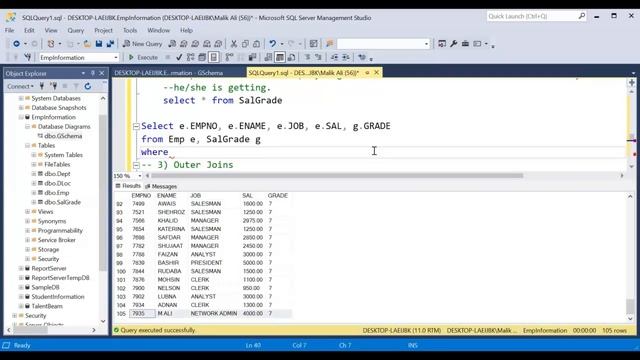Expand the StudentInformation database node
The image size is (640, 360).
[21, 297]
